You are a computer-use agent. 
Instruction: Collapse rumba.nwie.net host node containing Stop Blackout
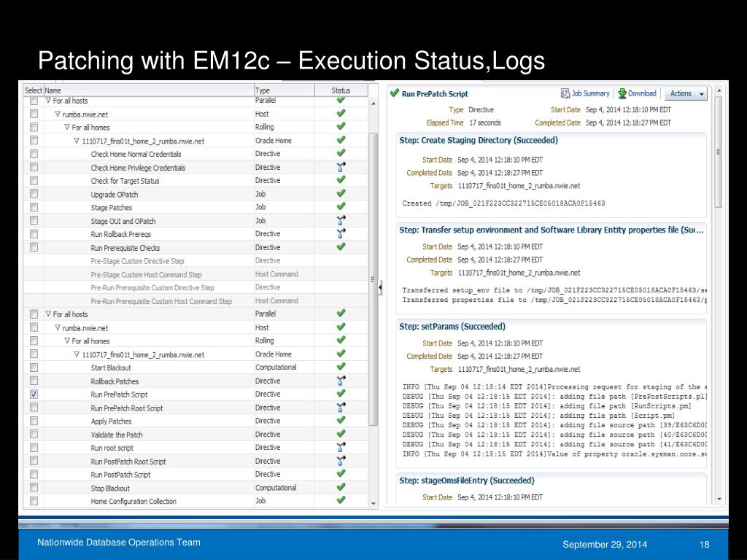pos(58,327)
